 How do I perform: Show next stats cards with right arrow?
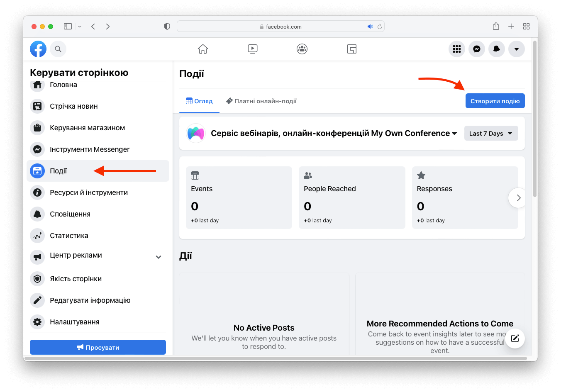coord(518,198)
